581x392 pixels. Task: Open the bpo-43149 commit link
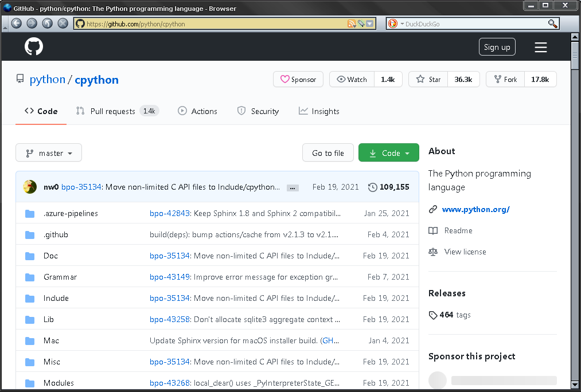(170, 277)
